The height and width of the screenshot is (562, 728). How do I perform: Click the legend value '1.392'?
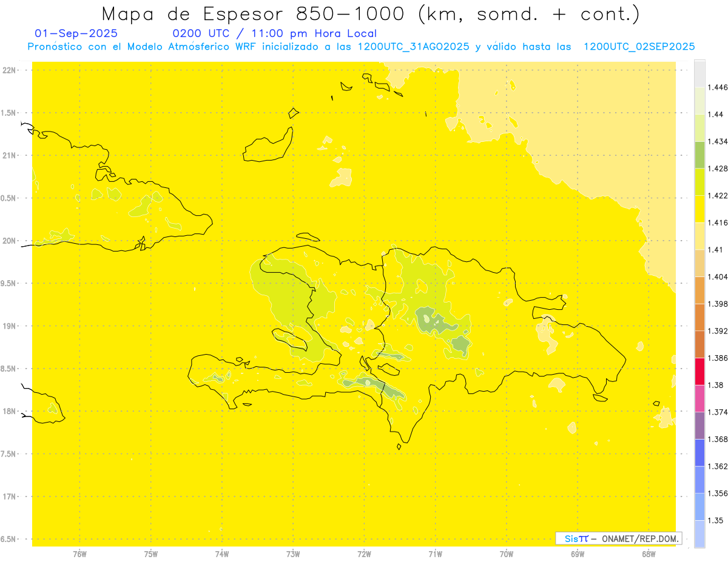click(718, 331)
